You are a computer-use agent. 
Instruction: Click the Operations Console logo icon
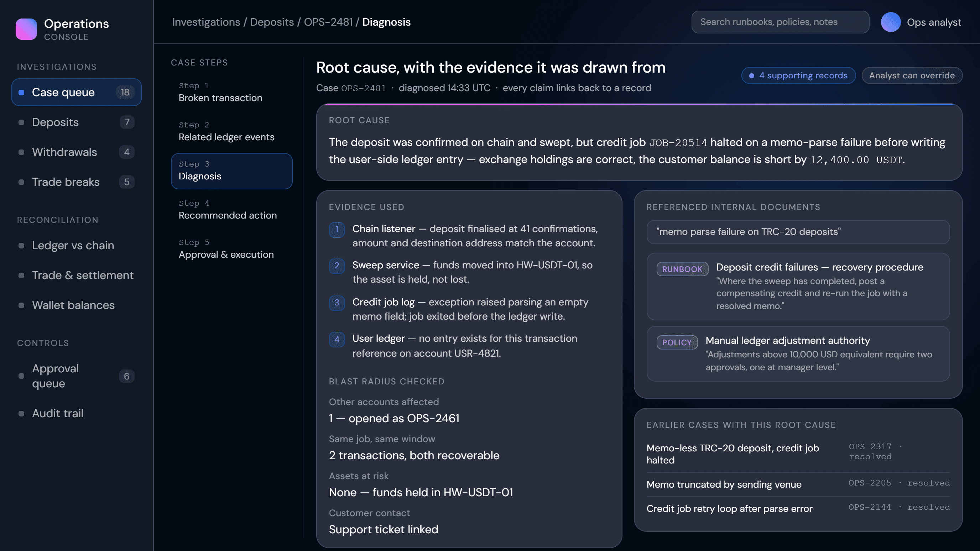coord(26,29)
